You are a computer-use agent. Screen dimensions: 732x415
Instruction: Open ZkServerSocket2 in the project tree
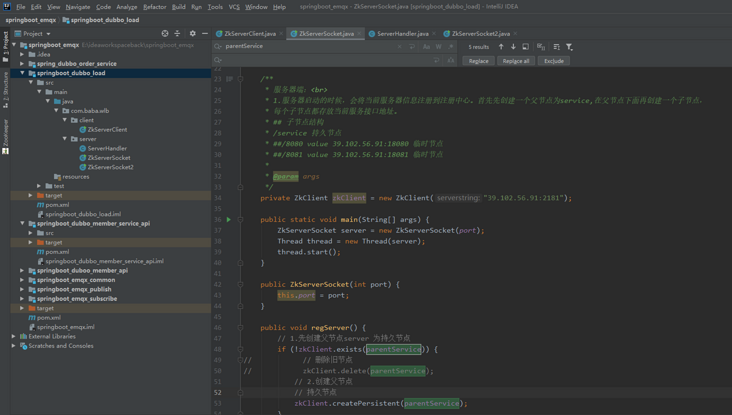(110, 167)
